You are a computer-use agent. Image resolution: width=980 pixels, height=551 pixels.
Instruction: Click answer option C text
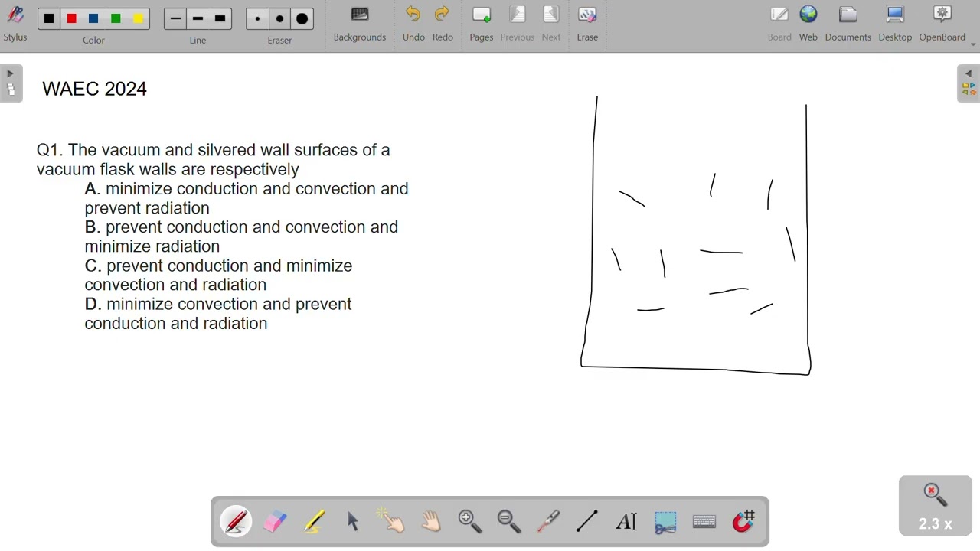[218, 275]
